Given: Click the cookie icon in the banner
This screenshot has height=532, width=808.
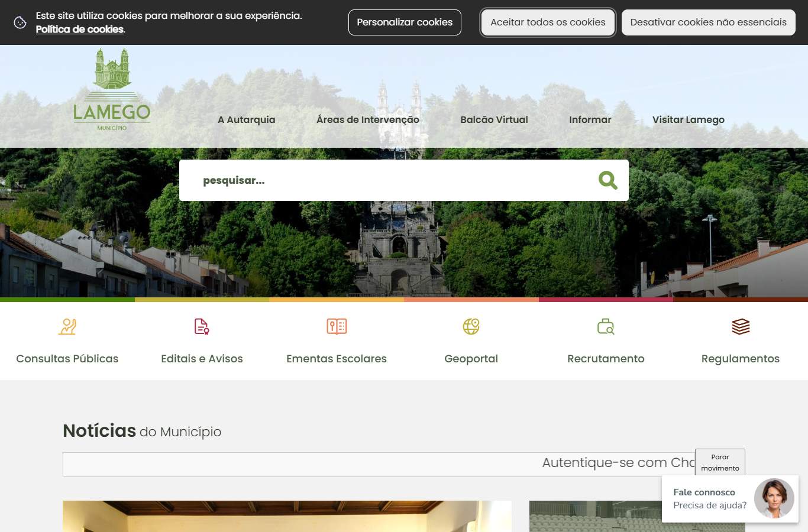Looking at the screenshot, I should click(x=20, y=22).
